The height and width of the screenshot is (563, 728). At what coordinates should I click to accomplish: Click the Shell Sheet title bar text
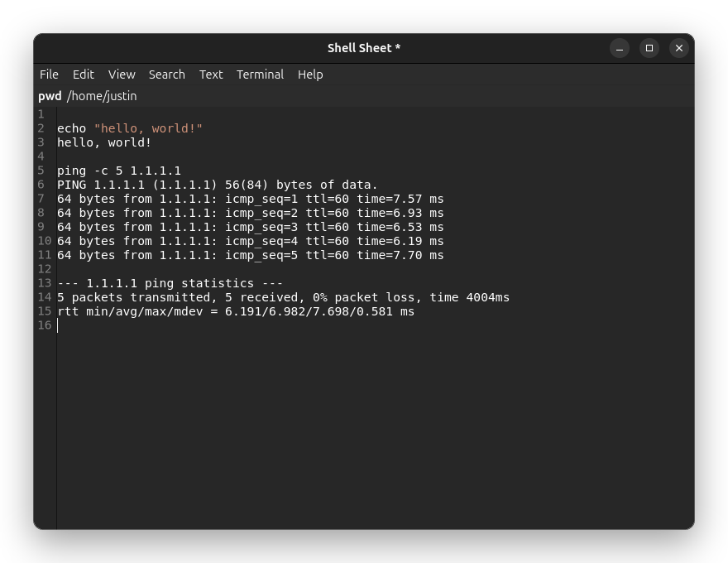point(364,48)
